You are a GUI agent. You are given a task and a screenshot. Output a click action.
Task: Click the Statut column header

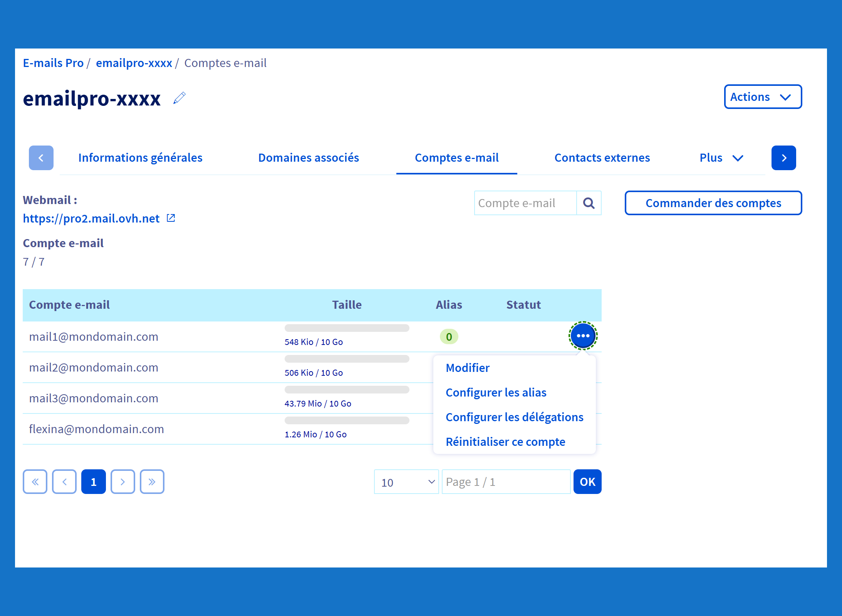tap(523, 305)
